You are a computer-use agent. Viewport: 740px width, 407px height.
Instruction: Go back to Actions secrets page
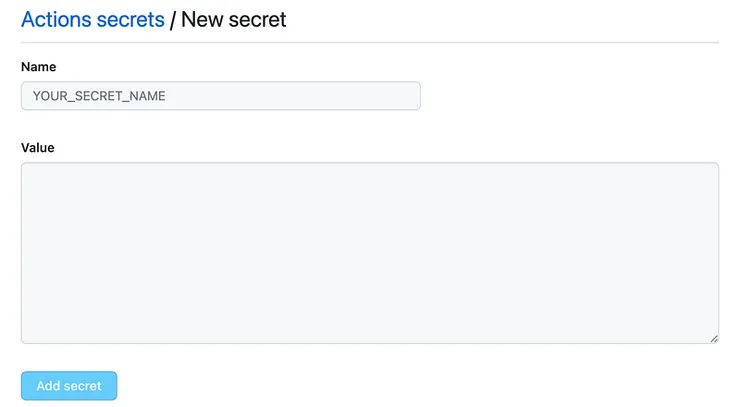(x=92, y=19)
